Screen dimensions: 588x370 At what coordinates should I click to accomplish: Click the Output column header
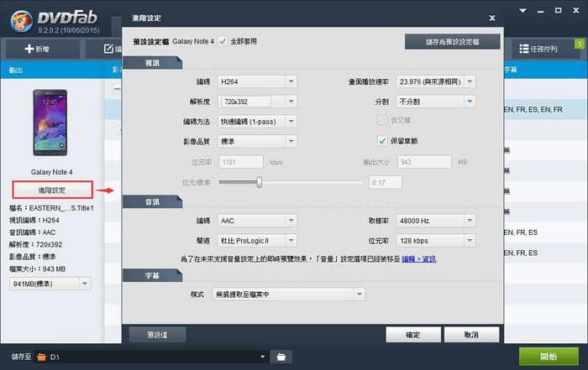point(16,70)
